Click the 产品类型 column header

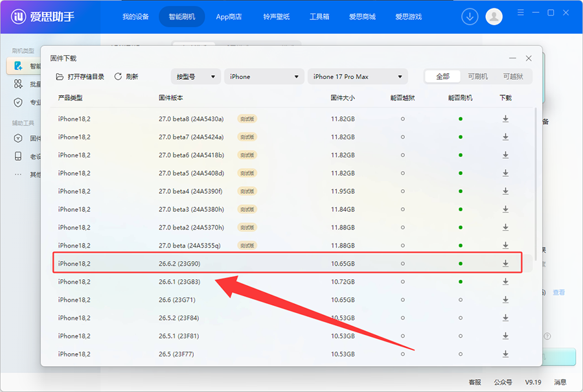tap(70, 98)
